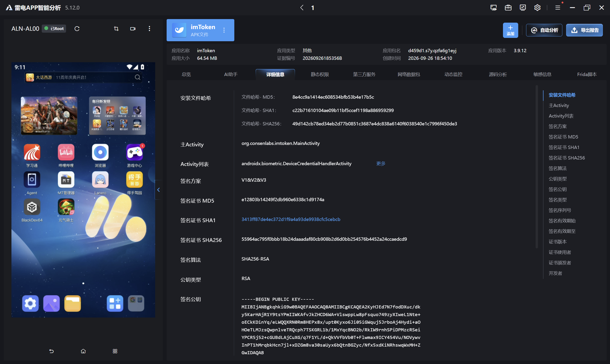This screenshot has height=364, width=610.
Task: Collapse the device panel with the side chevron
Action: (159, 190)
